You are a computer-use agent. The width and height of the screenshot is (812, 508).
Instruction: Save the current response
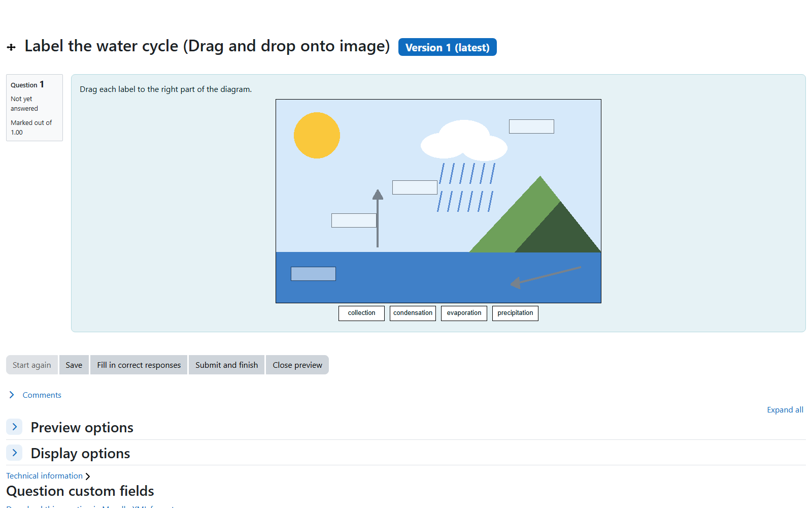pos(74,365)
